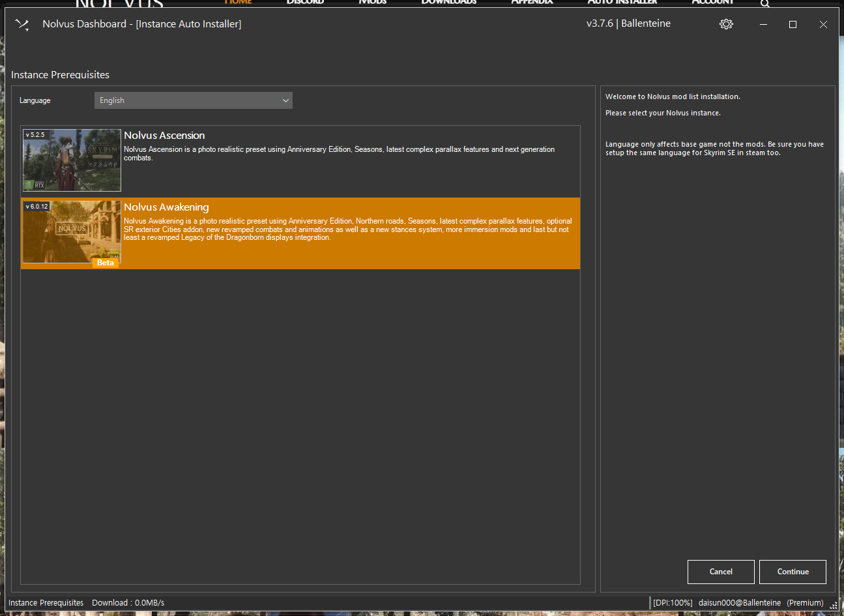Click the [DPI:100%] status entry
844x616 pixels.
point(673,603)
